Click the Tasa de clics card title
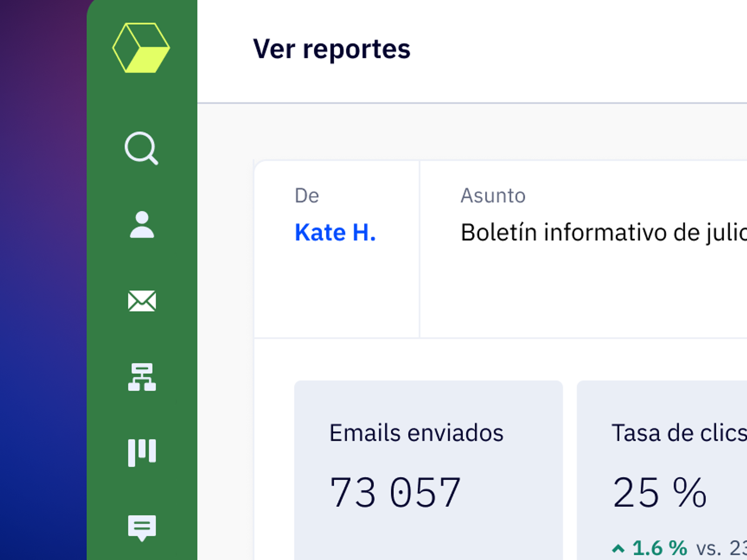Viewport: 747px width, 560px height. 678,433
